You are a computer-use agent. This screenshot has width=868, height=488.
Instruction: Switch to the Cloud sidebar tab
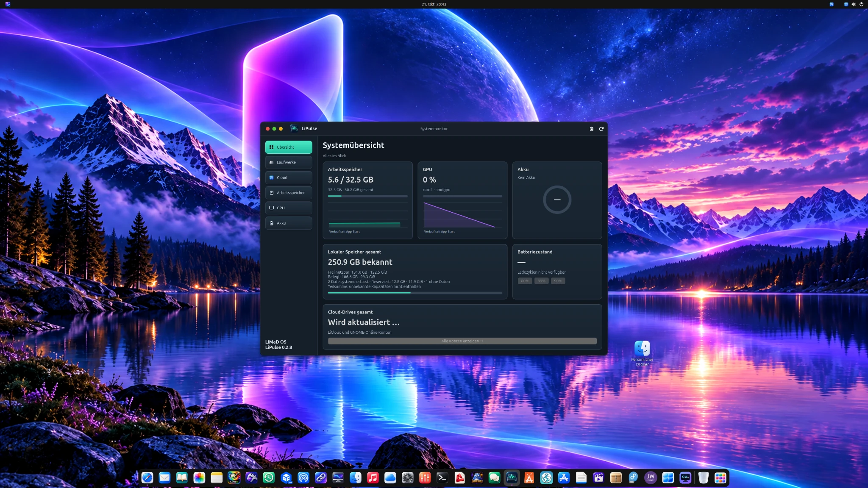coord(289,177)
